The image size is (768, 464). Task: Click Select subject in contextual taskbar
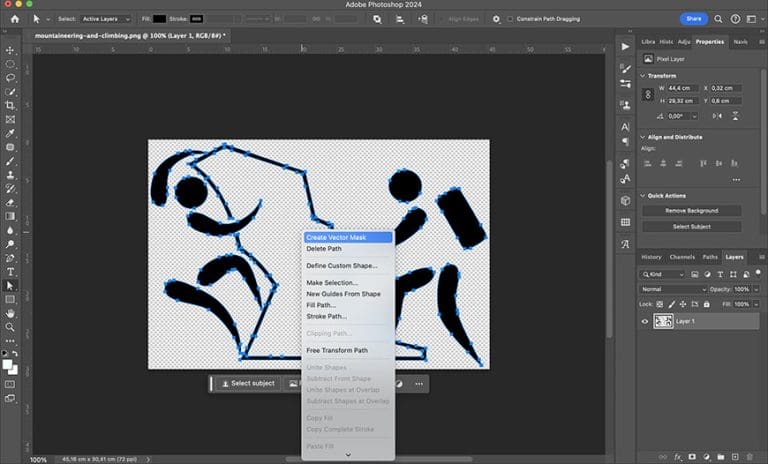pos(248,383)
